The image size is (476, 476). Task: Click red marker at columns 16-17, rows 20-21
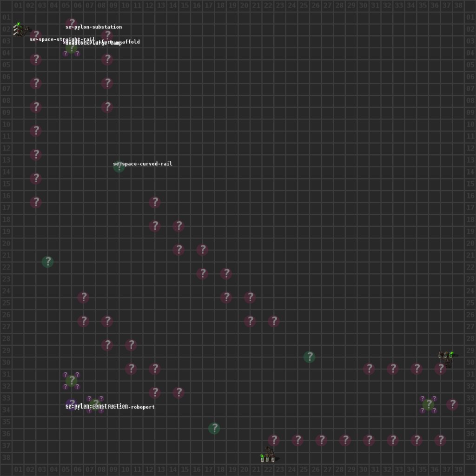202,250
